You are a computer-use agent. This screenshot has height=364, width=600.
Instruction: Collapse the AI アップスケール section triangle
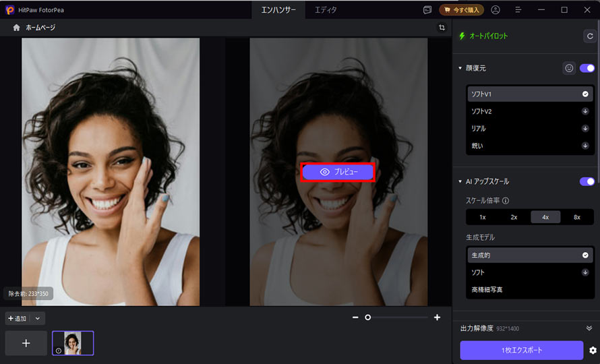[x=460, y=181]
